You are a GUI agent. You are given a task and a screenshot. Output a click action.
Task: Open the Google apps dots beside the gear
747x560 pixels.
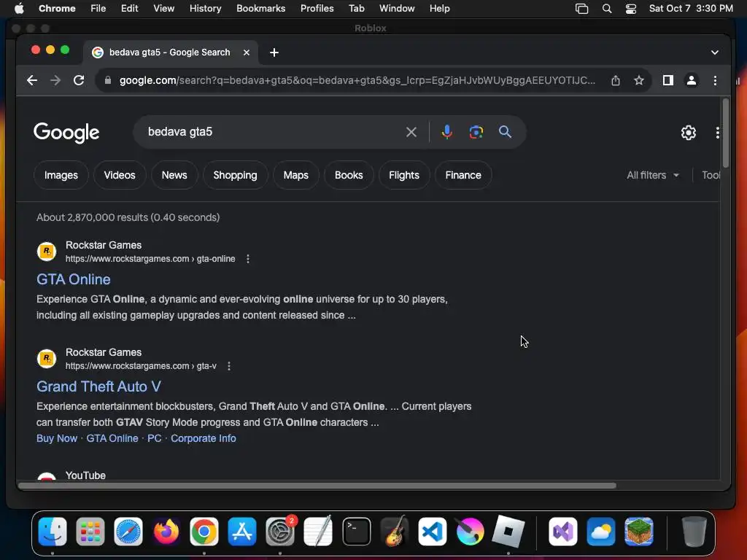718,133
